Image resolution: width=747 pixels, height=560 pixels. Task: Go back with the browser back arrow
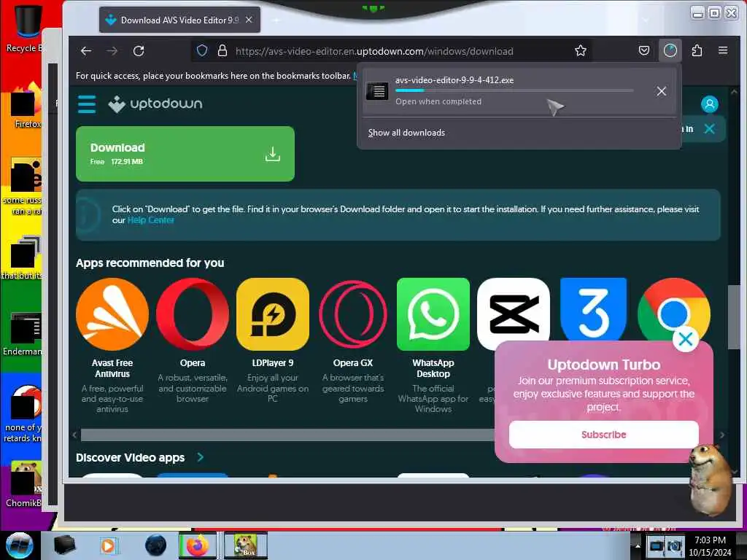point(86,51)
